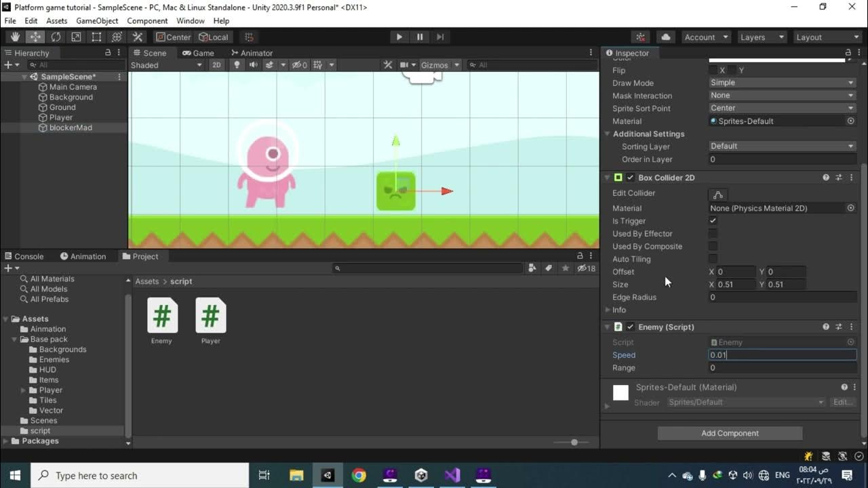
Task: Open Sprite Sort Point dropdown
Action: point(783,108)
